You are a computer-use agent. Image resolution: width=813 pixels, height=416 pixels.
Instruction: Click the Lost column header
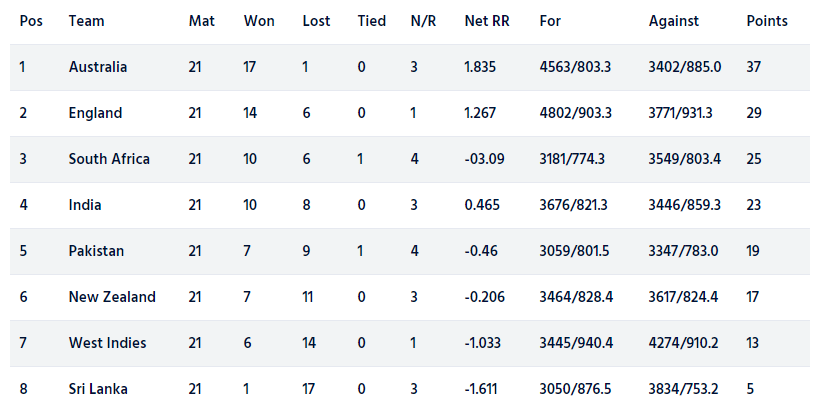[316, 21]
